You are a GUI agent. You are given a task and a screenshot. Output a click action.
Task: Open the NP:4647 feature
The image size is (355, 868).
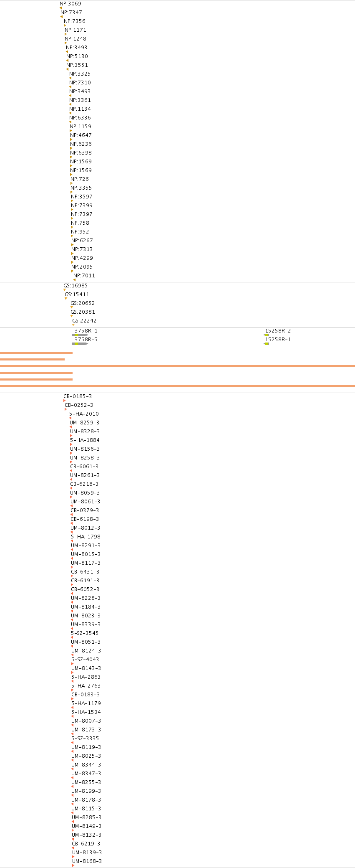[x=81, y=135]
